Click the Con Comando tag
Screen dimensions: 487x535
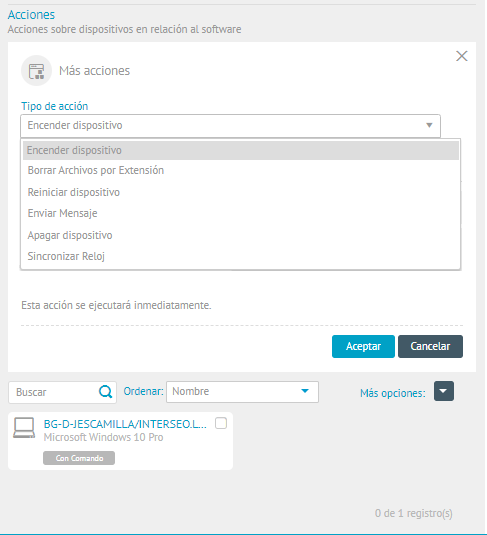click(x=79, y=458)
